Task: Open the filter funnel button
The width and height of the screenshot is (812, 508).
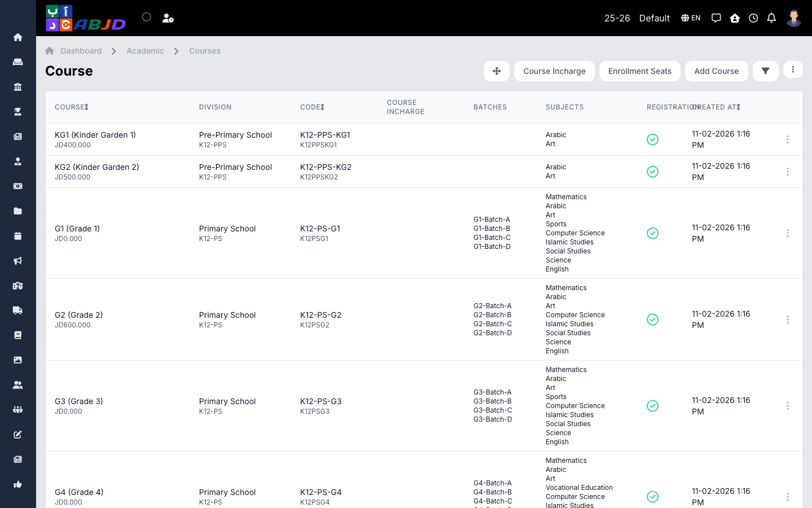Action: click(766, 71)
